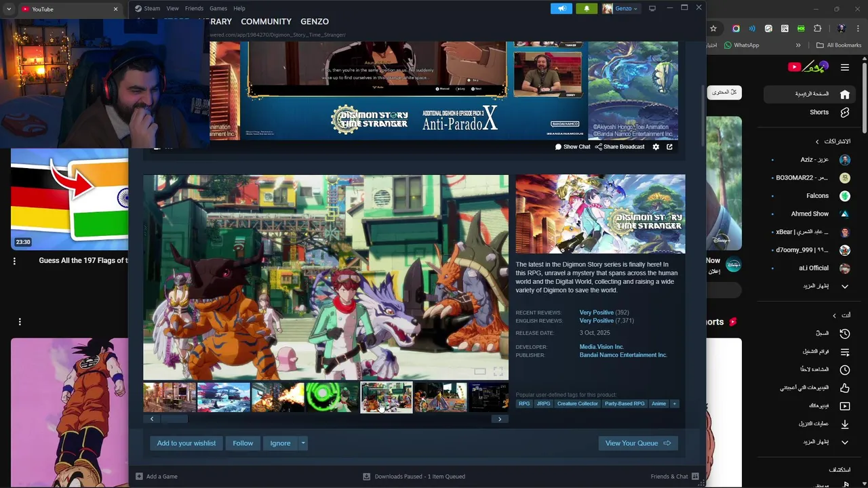This screenshot has width=868, height=488.
Task: Open Chrome profile avatar icon
Action: [842, 28]
